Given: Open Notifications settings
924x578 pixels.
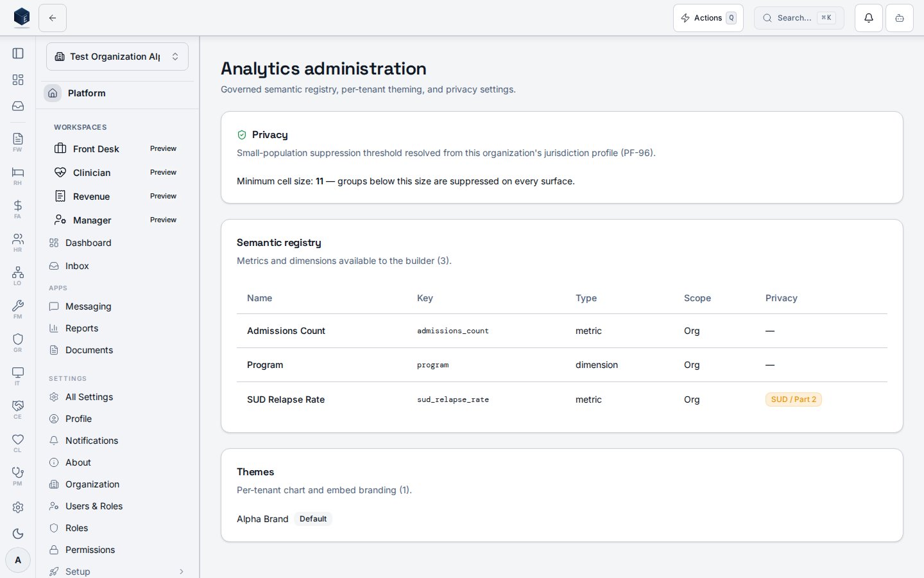Looking at the screenshot, I should pos(117,441).
